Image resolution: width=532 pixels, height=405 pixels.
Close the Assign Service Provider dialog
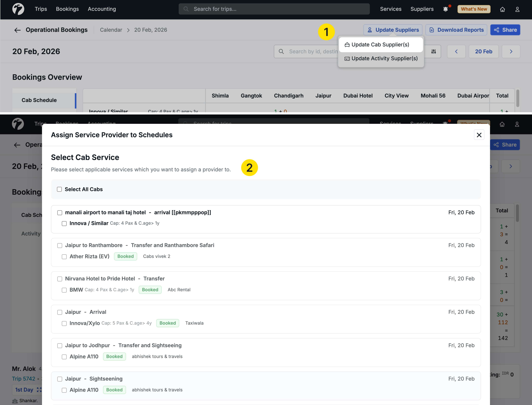(479, 135)
